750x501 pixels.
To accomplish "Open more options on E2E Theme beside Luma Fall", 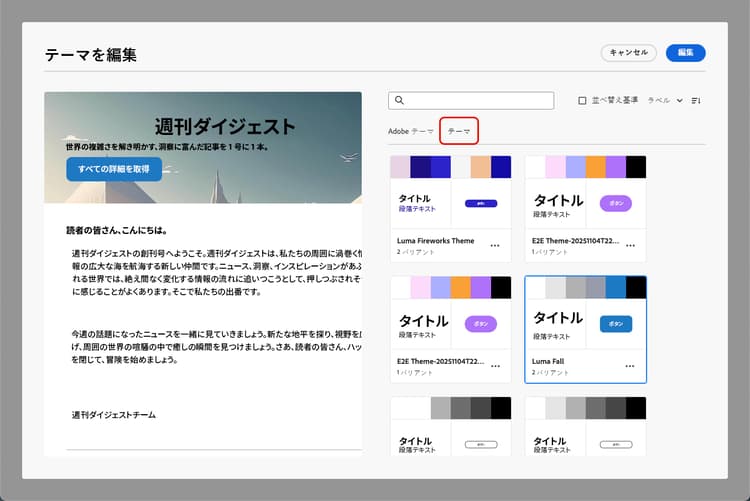I will coord(496,366).
